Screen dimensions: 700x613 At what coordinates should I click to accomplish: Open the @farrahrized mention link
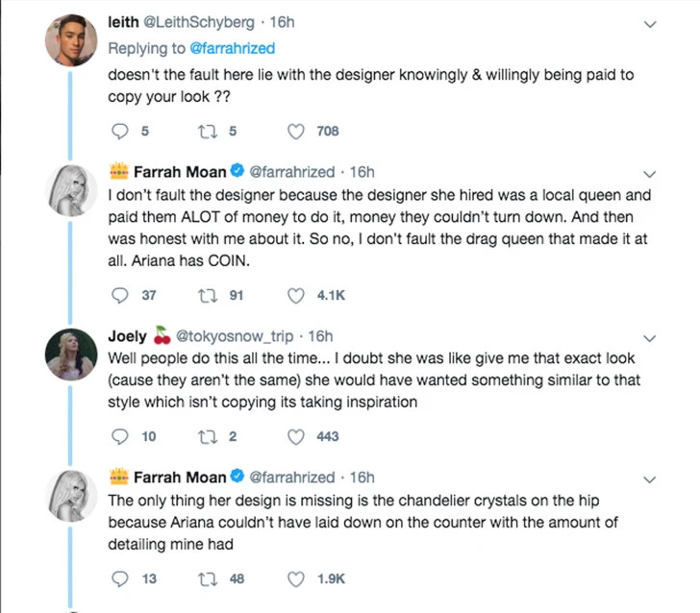pyautogui.click(x=231, y=48)
